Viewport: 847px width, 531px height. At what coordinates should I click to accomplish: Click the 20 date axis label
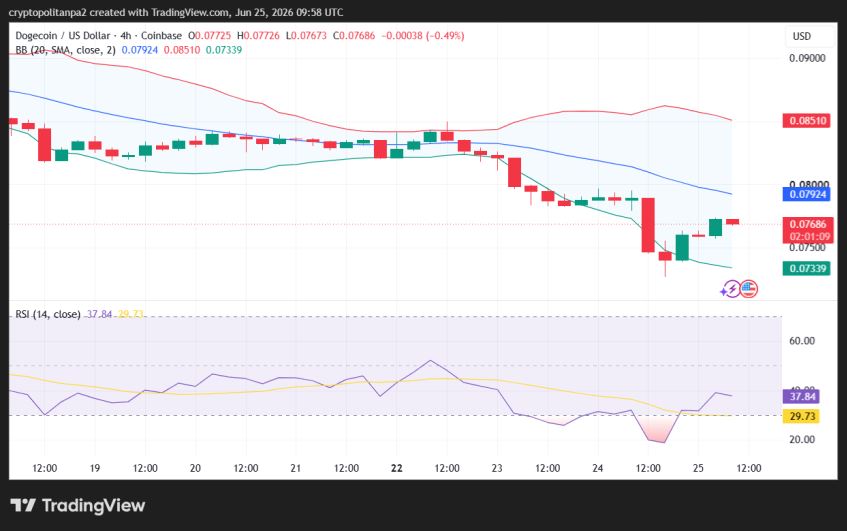click(x=195, y=468)
